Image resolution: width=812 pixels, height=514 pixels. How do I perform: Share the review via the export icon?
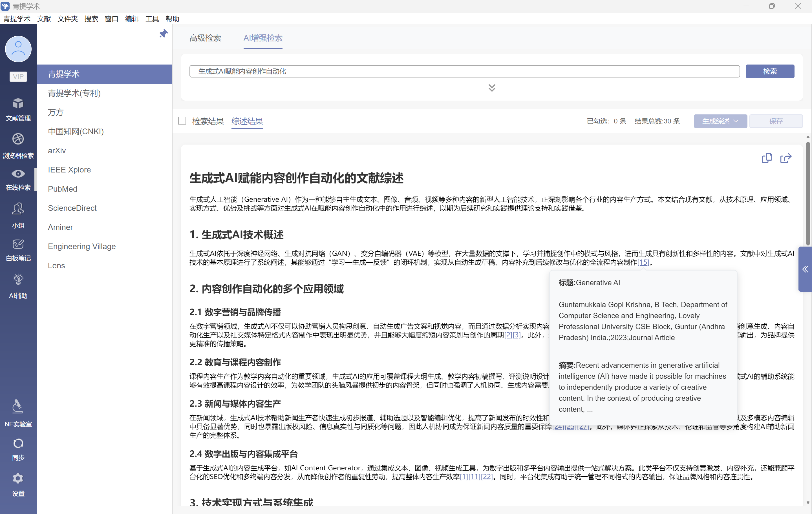785,158
